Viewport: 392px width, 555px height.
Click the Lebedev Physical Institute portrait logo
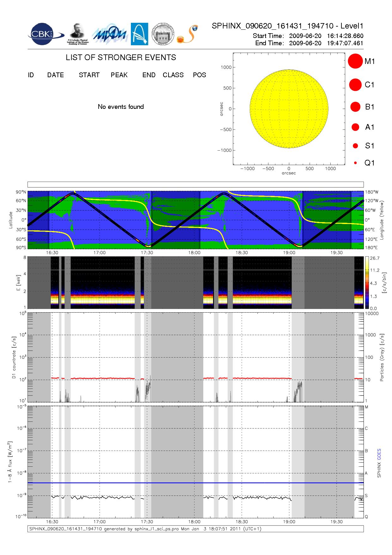click(78, 34)
